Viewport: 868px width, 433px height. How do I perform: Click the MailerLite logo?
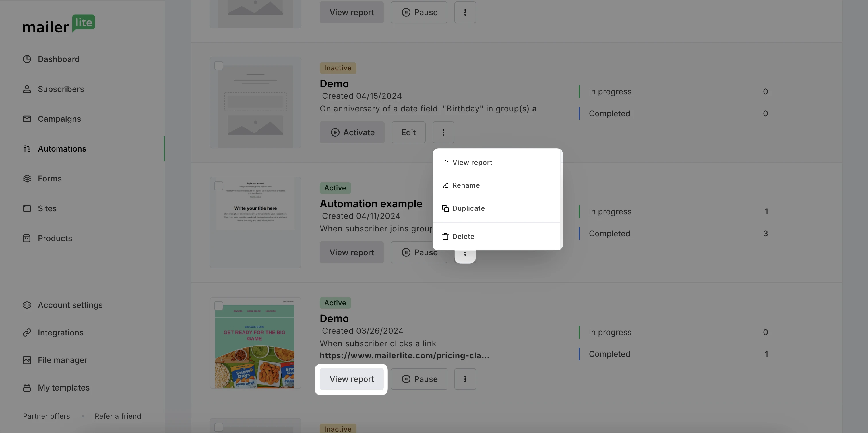click(x=59, y=24)
